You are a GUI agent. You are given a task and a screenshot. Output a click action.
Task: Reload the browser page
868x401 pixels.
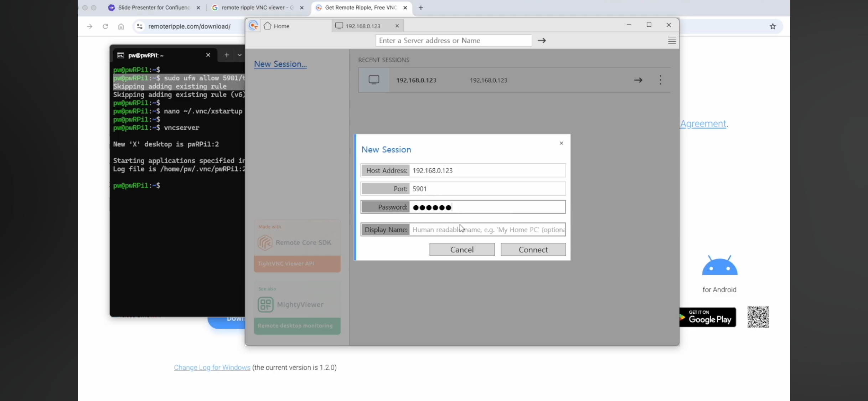pos(105,26)
